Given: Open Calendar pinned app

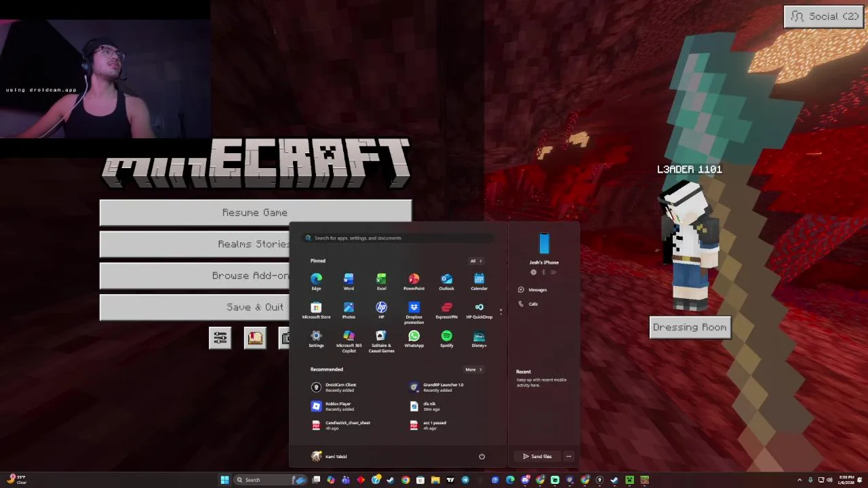Looking at the screenshot, I should click(479, 281).
